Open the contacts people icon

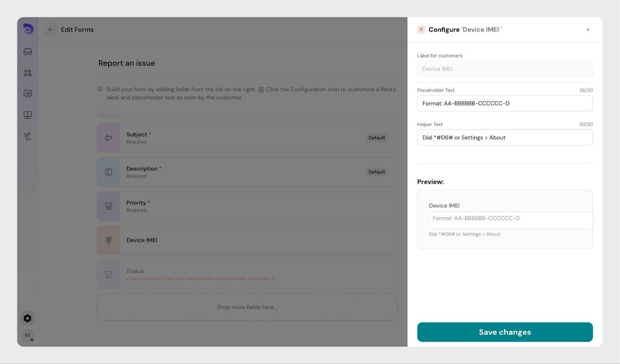(28, 73)
